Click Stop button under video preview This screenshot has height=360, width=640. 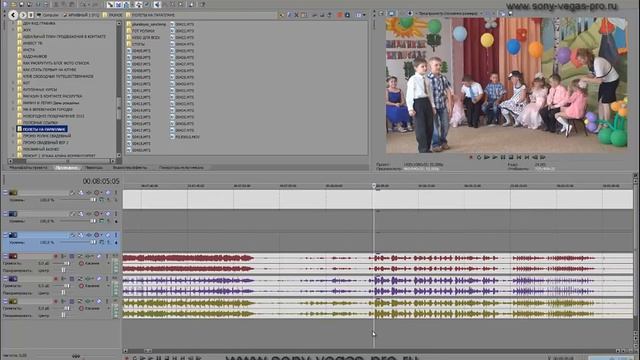tap(511, 157)
